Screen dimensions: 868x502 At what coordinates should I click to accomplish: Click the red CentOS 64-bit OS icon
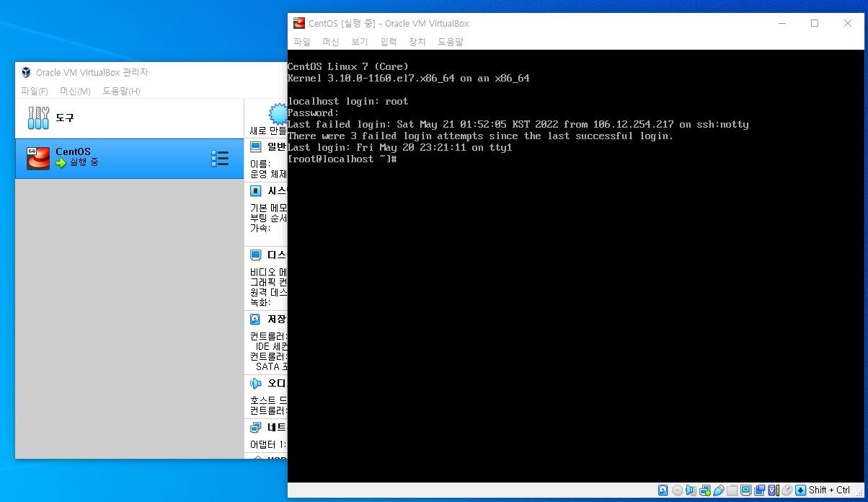pos(38,159)
